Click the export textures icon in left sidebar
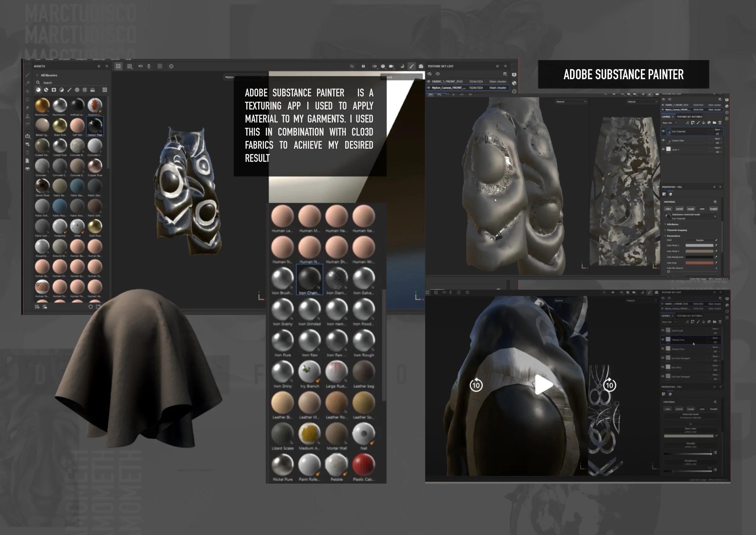Viewport: 756px width, 535px height. 28,136
